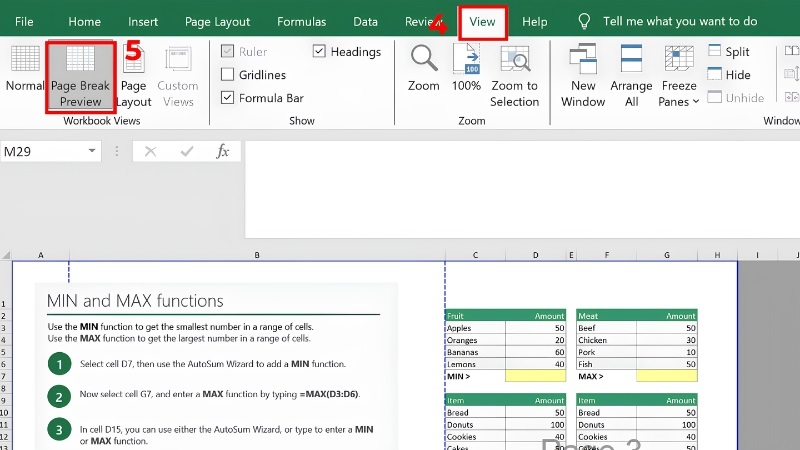Viewport: 800px width, 450px height.
Task: Click the MIN and MAX functions heading
Action: 135,301
